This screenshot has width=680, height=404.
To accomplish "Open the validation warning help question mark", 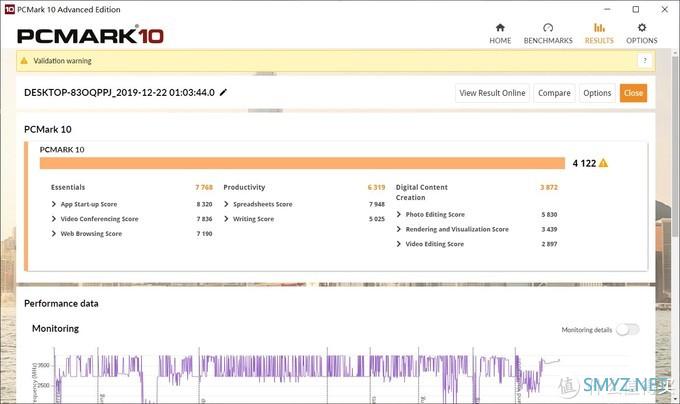I will pyautogui.click(x=645, y=61).
